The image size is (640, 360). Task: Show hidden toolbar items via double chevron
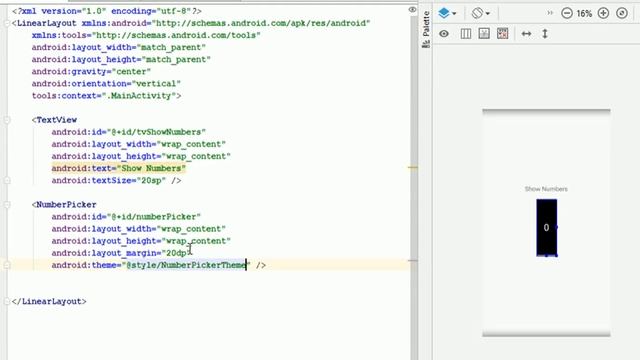coord(550,13)
